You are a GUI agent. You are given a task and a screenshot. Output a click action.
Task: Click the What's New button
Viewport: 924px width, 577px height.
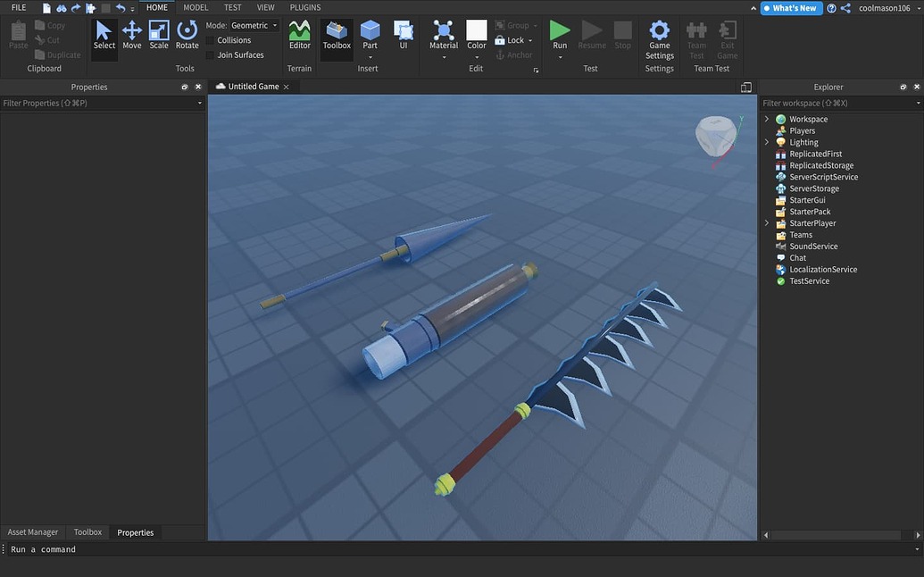coord(790,7)
